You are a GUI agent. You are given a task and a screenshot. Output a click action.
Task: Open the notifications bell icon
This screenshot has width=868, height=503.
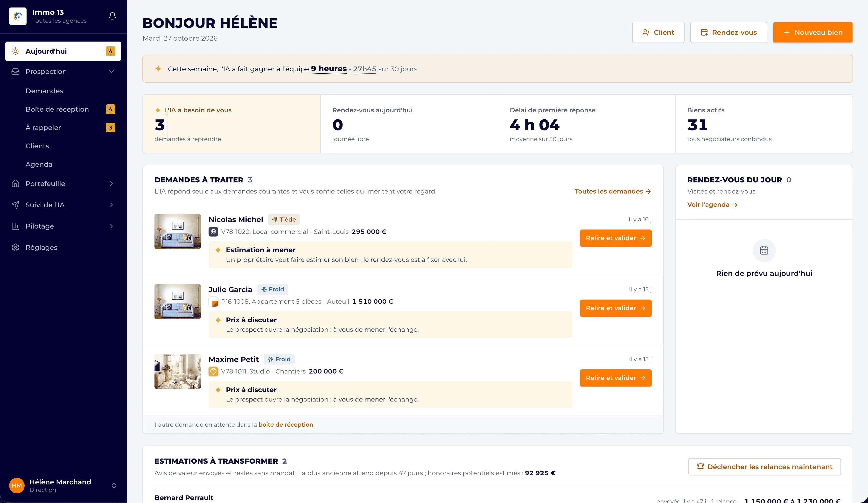[x=112, y=16]
